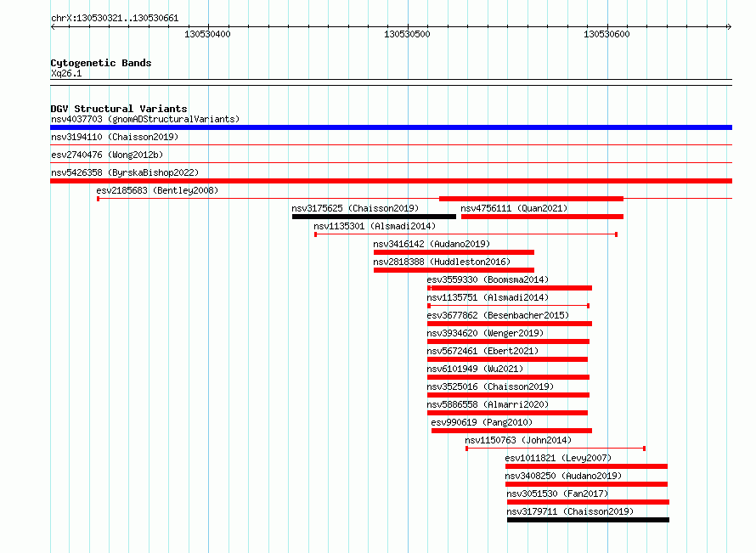Click the black nsv3175625 variant bar
The image size is (756, 553).
pyautogui.click(x=374, y=217)
